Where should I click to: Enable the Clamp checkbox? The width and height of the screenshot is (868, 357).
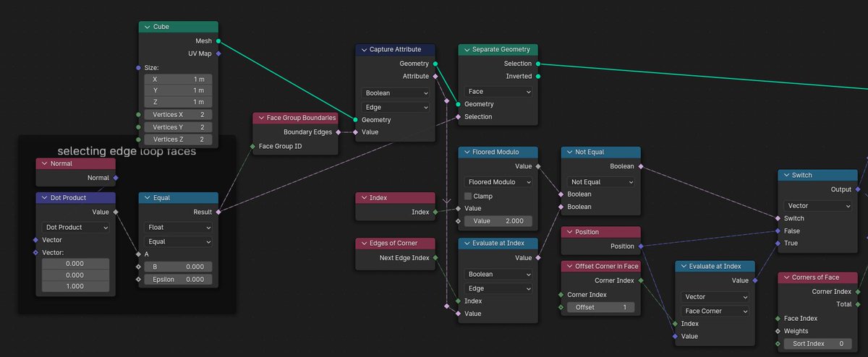tap(468, 196)
